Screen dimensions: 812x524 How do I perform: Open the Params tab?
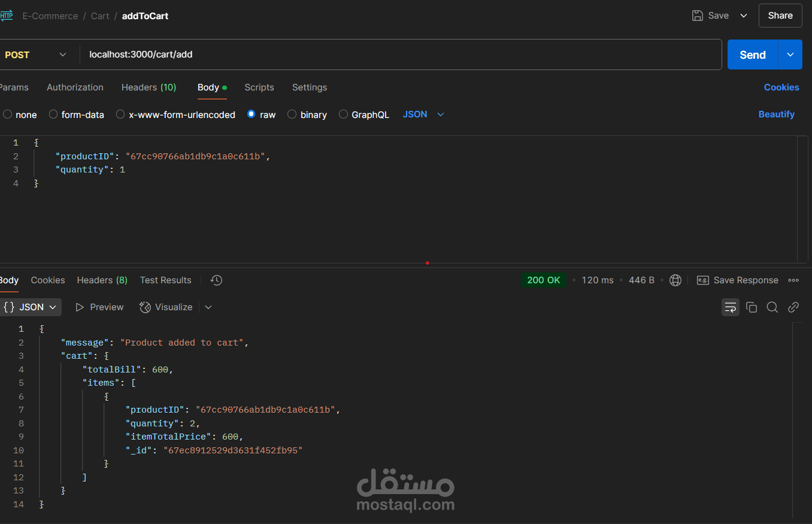pos(14,87)
